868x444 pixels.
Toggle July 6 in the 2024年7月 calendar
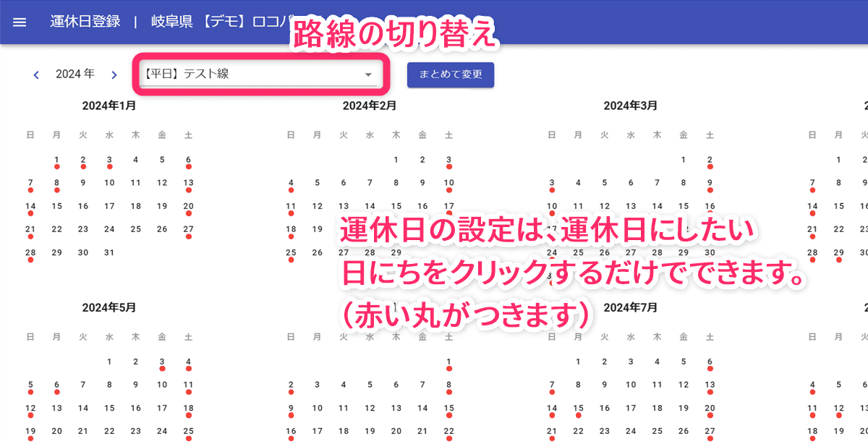pos(710,362)
